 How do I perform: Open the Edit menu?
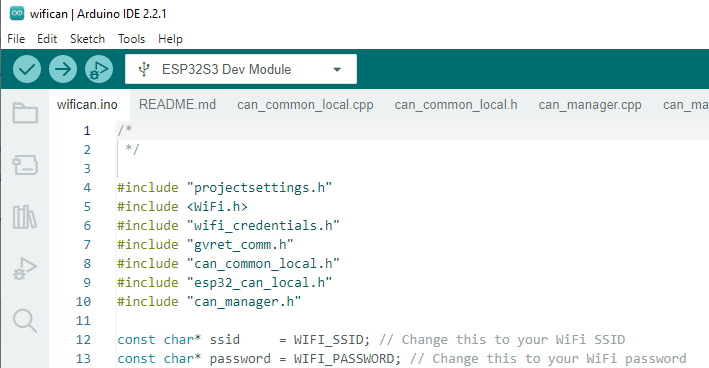tap(47, 39)
